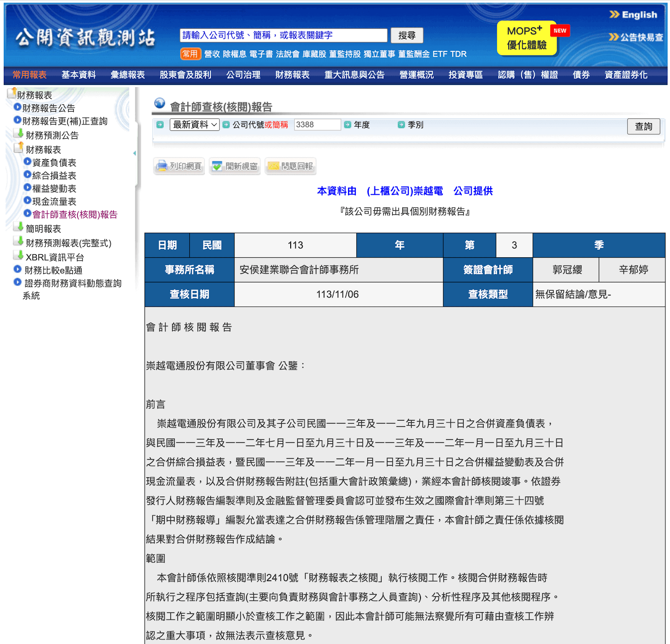Image resolution: width=670 pixels, height=644 pixels.
Task: Click the TDR quick link
Action: tap(458, 54)
